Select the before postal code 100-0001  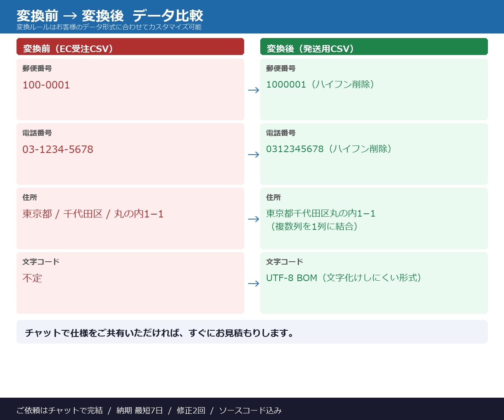tap(46, 85)
